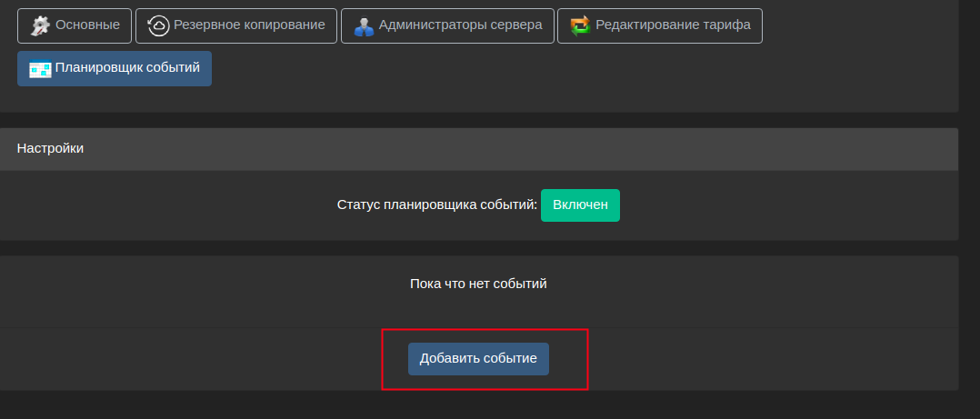Switch to Резервное копирование tab

coord(236,25)
